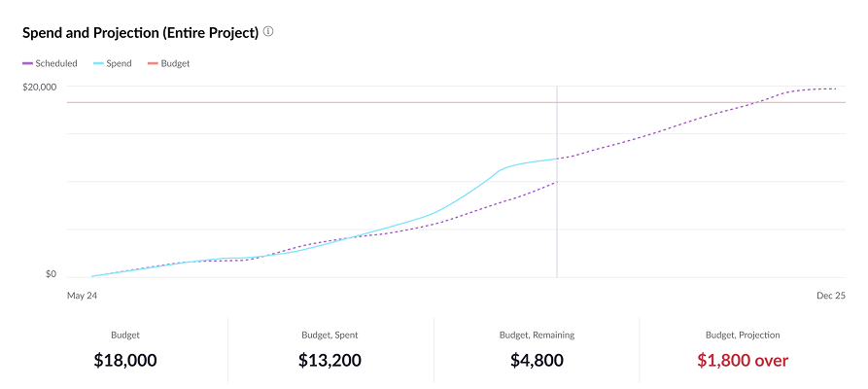Viewport: 868px width, 389px height.
Task: Toggle the Spend series legend label
Action: [x=119, y=64]
